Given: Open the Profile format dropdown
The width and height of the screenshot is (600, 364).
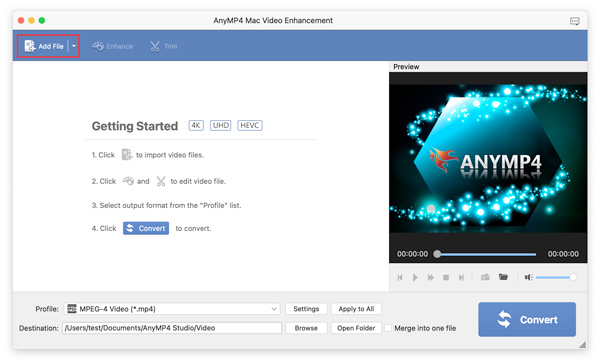Looking at the screenshot, I should (172, 309).
